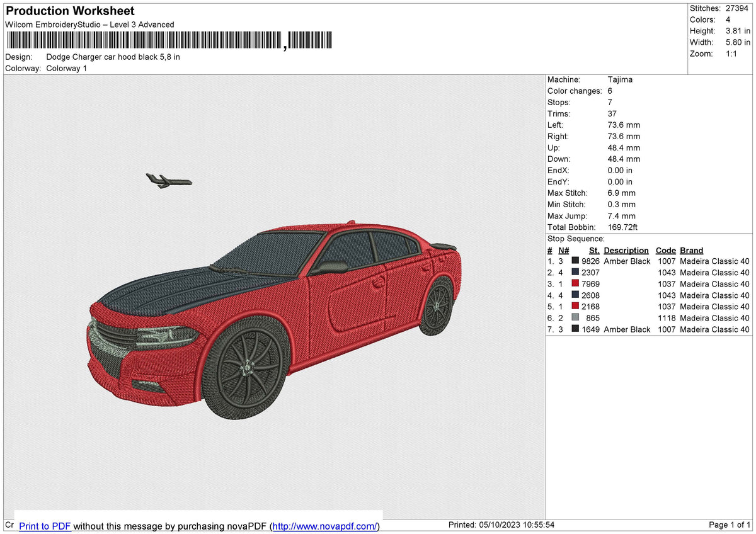Click the 'Page 1 of 1' footer text
The width and height of the screenshot is (756, 534).
[730, 525]
